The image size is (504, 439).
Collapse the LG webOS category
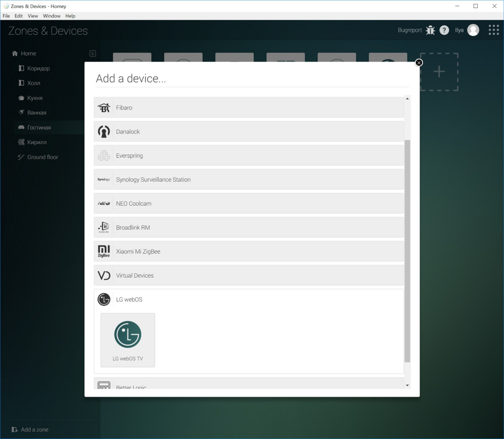(249, 299)
